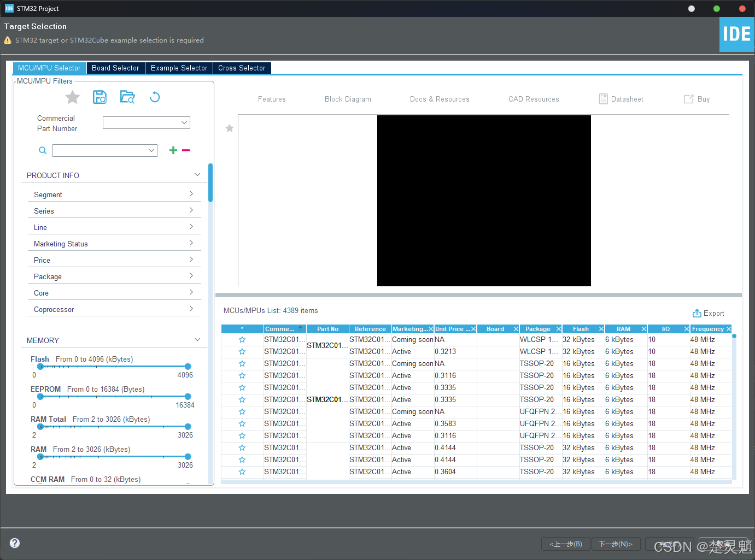The width and height of the screenshot is (755, 560).
Task: Click the Datasheet document icon
Action: (604, 99)
